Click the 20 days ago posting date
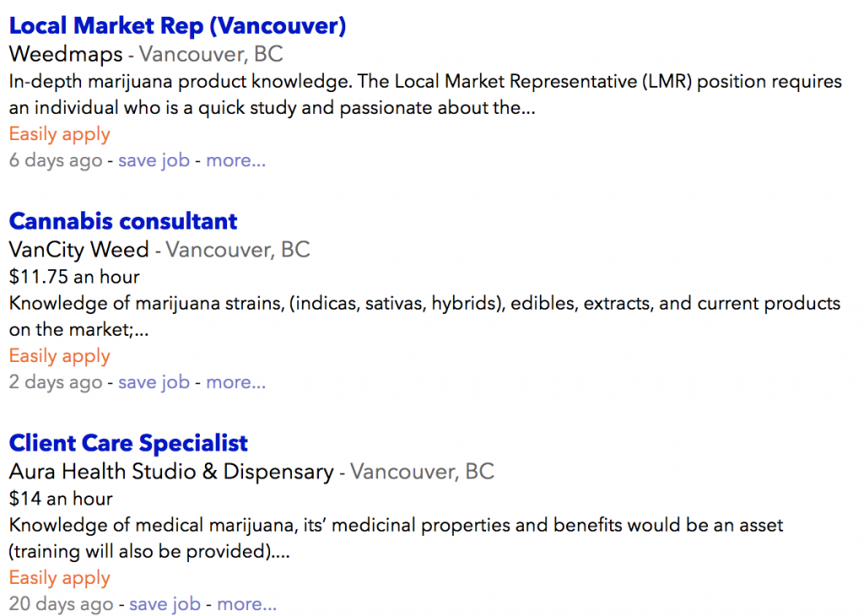Screen dimensions: 864x616 point(61,604)
